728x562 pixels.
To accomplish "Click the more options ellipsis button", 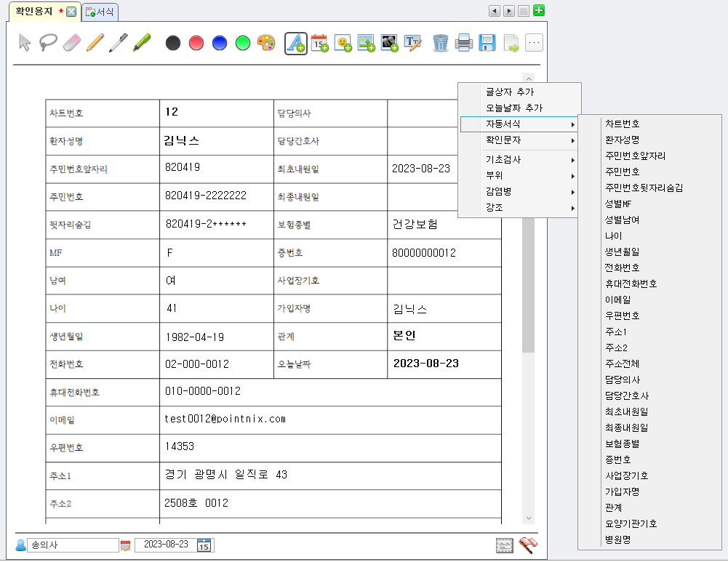I will click(535, 43).
